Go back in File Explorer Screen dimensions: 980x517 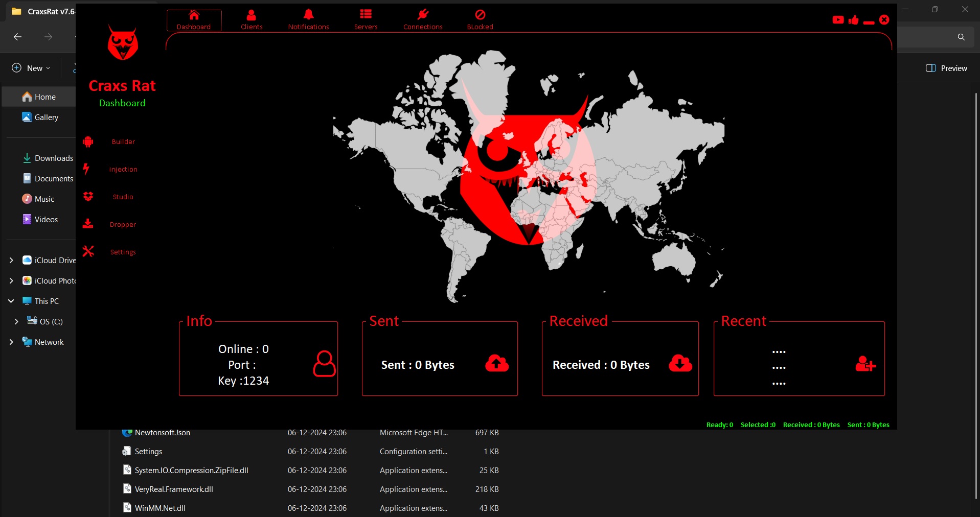click(17, 37)
